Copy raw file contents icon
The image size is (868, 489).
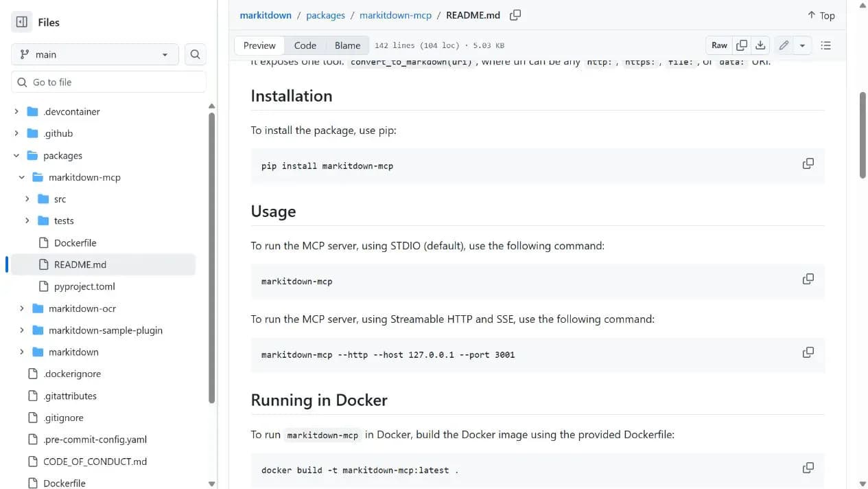[x=742, y=45]
